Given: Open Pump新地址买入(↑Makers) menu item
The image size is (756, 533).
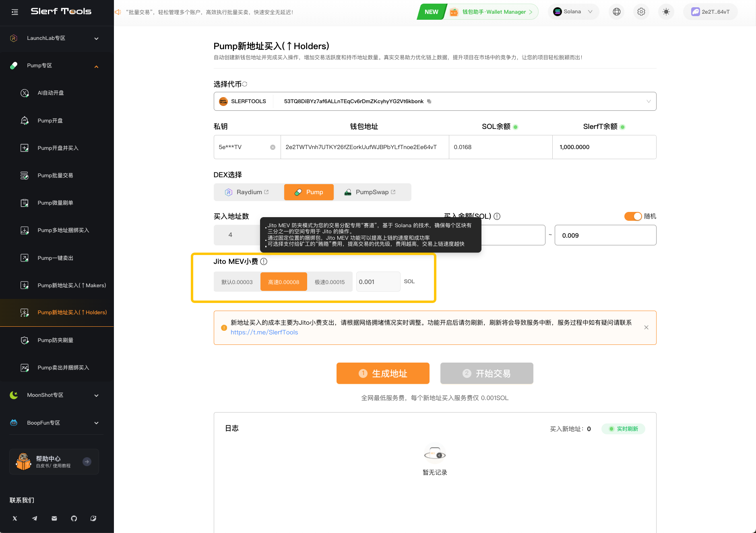Looking at the screenshot, I should pyautogui.click(x=57, y=285).
